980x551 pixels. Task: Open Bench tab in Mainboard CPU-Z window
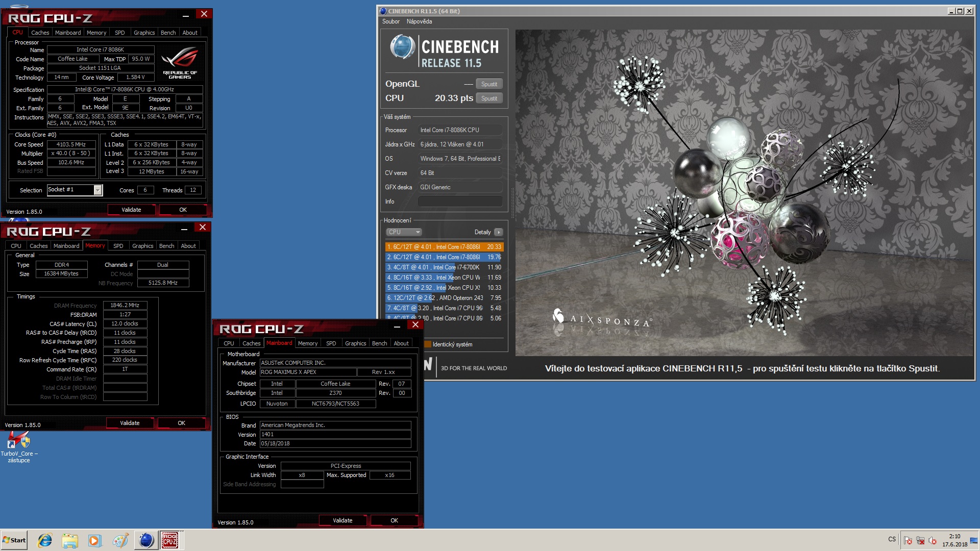379,343
